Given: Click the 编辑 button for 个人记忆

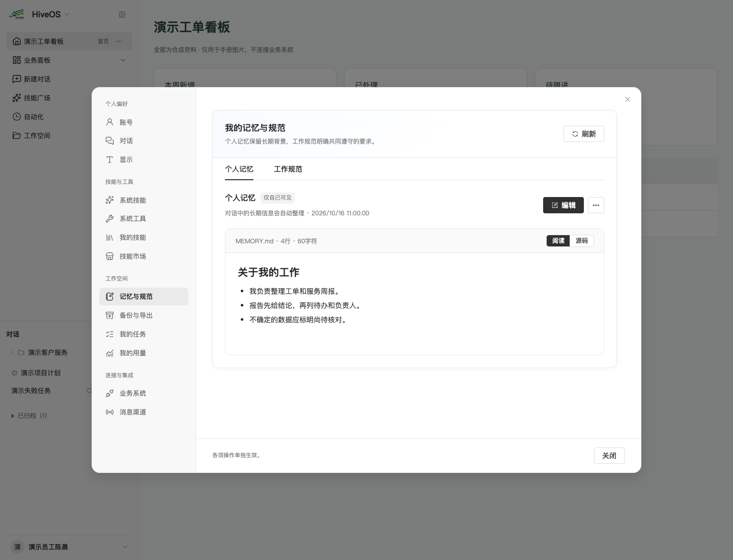Looking at the screenshot, I should coord(563,205).
